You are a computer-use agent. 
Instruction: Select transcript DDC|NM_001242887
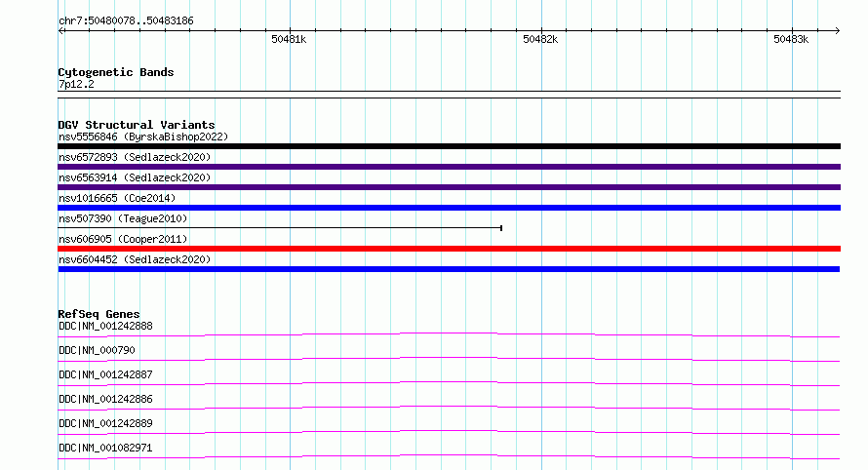point(105,374)
